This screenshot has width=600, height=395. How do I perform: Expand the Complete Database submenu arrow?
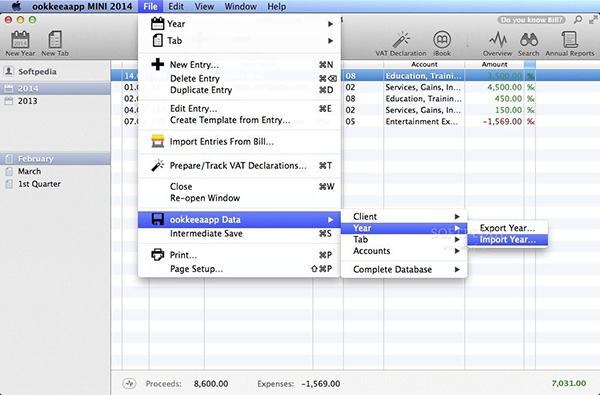[x=457, y=269]
